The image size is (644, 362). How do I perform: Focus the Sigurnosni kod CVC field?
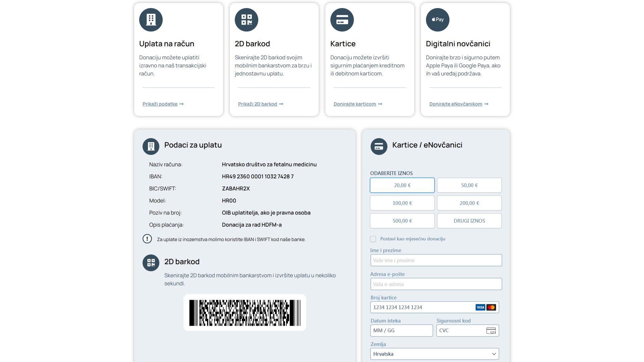(x=468, y=330)
